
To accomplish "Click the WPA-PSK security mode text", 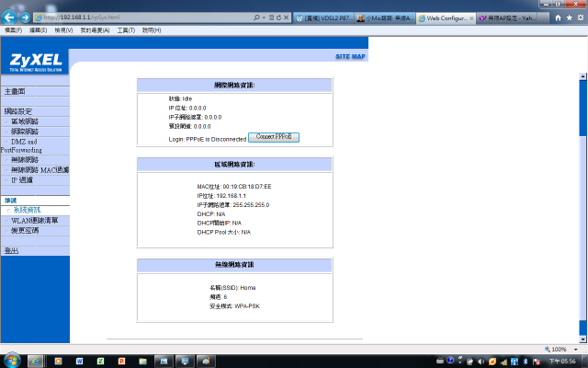I will coord(247,306).
